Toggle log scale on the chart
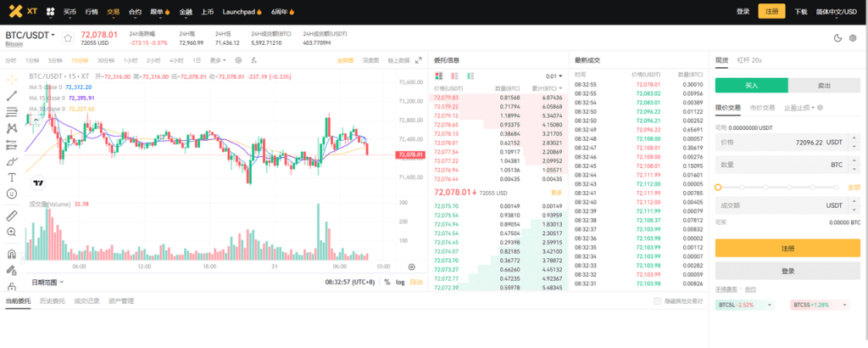Image resolution: width=868 pixels, height=348 pixels. click(x=399, y=282)
